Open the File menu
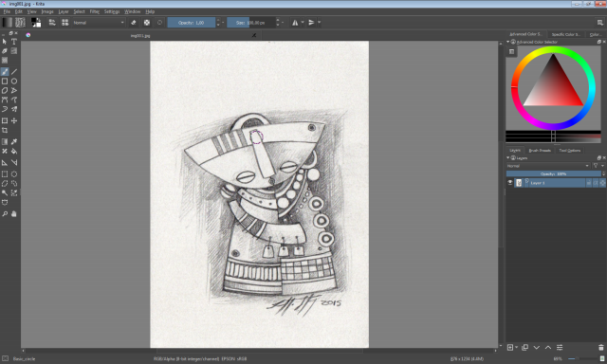 [x=7, y=11]
